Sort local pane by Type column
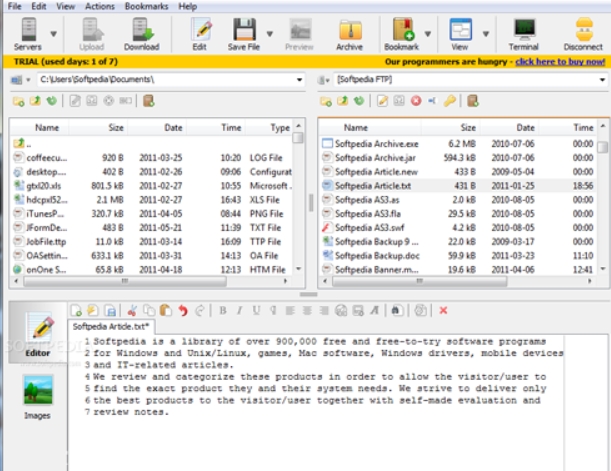The height and width of the screenshot is (471, 611). [x=269, y=128]
